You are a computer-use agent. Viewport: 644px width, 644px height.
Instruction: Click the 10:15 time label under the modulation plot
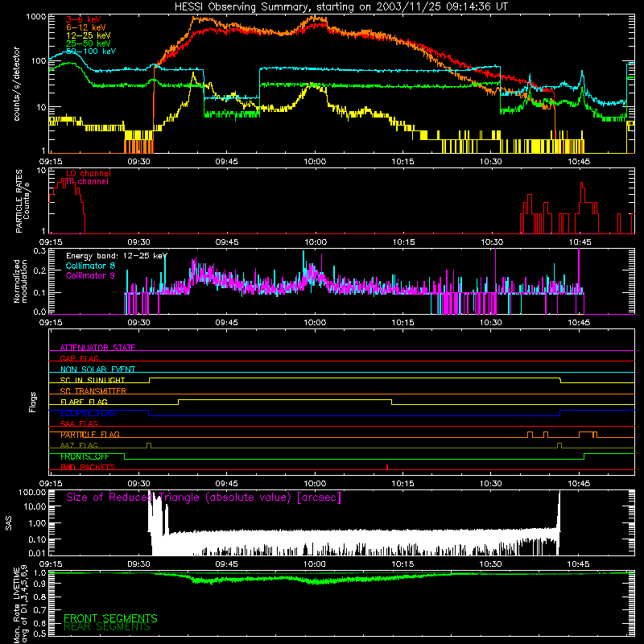[x=403, y=323]
